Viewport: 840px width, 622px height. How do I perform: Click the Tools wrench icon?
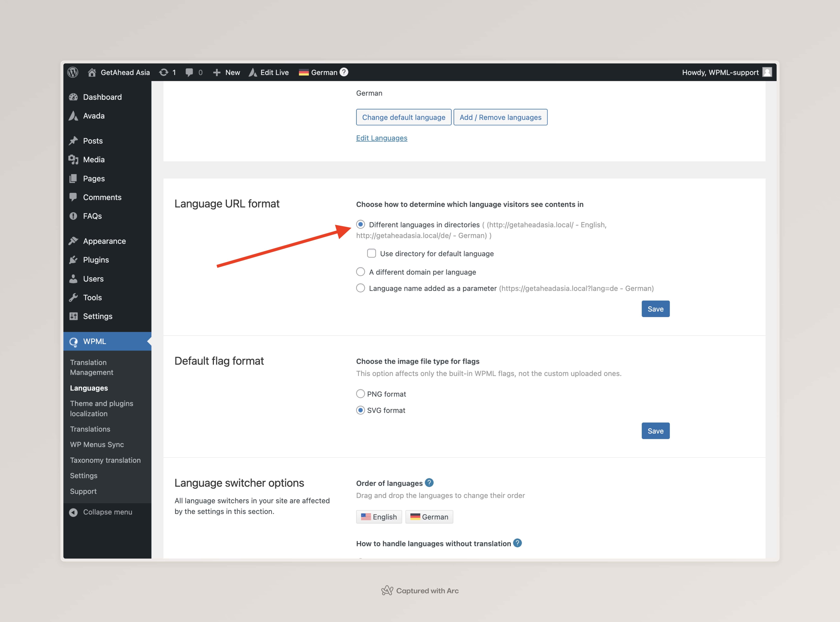(73, 297)
